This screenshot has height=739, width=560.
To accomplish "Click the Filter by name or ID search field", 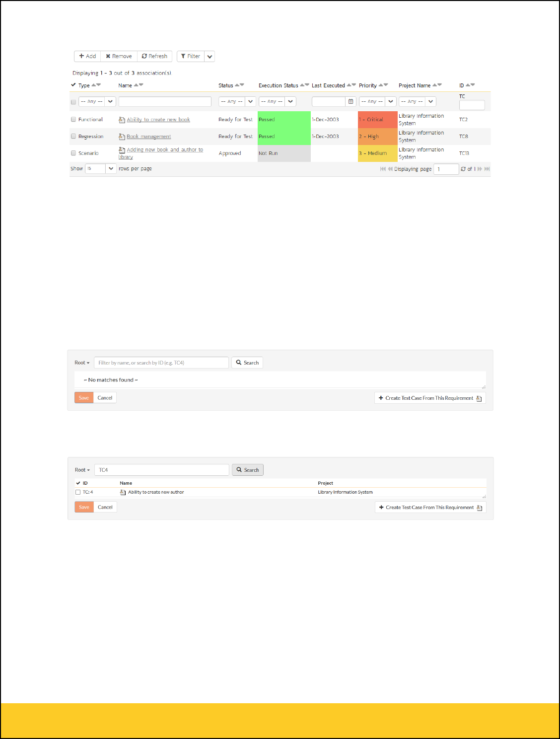I will [x=161, y=363].
